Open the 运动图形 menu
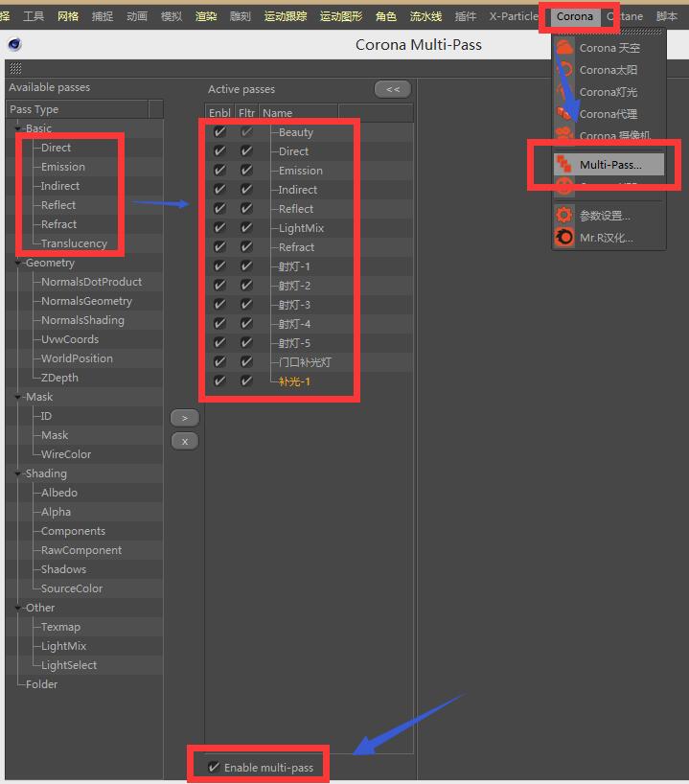 click(x=341, y=16)
